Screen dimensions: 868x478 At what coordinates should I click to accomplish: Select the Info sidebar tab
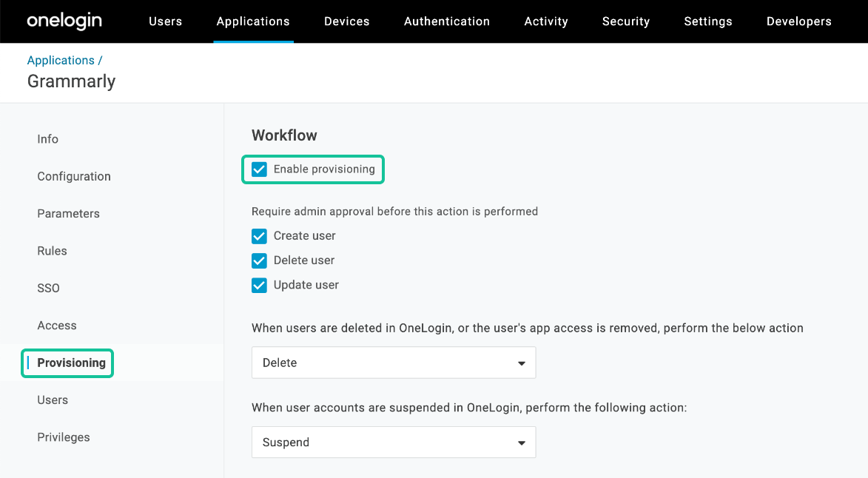click(47, 139)
